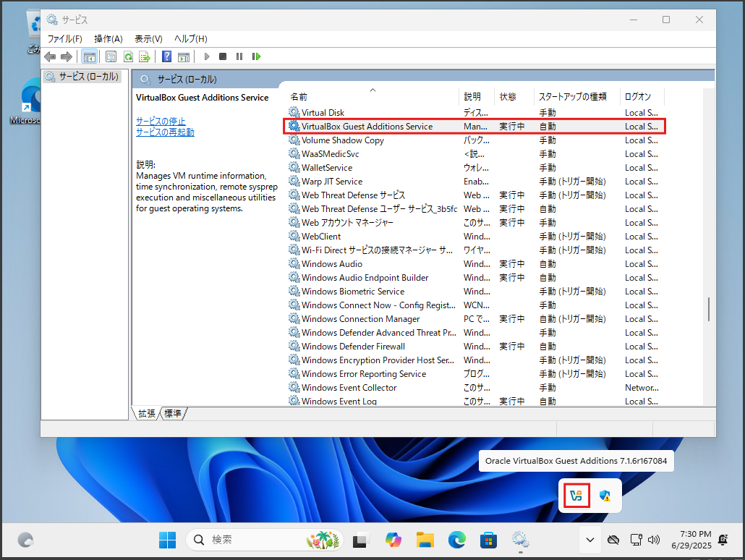This screenshot has width=745, height=560.
Task: Open the ヘルプ(H) menu
Action: click(x=190, y=39)
